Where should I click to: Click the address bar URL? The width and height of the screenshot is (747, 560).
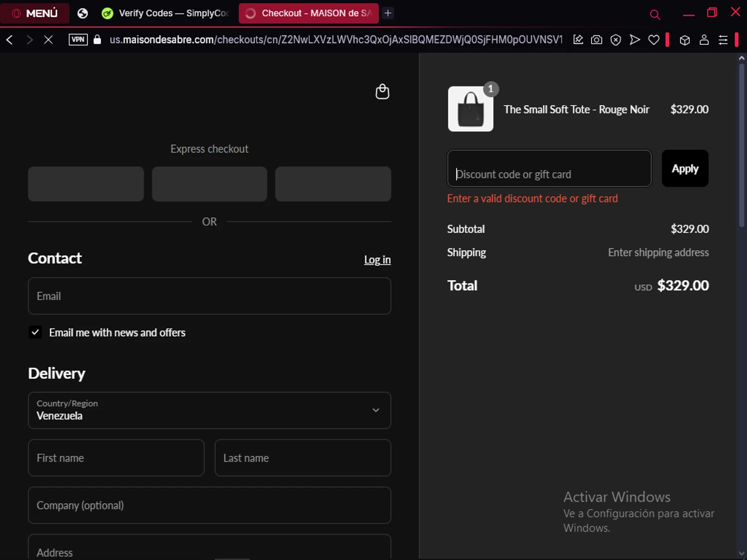pyautogui.click(x=336, y=39)
